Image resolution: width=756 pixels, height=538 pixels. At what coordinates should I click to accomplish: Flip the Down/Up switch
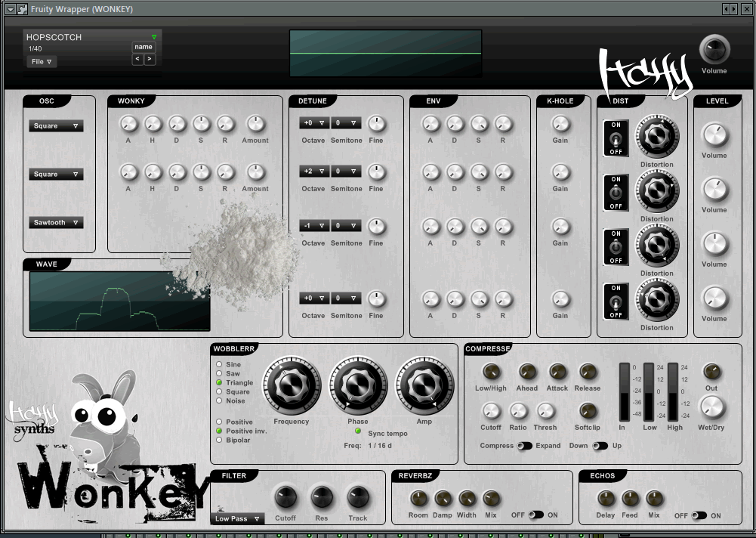[600, 446]
